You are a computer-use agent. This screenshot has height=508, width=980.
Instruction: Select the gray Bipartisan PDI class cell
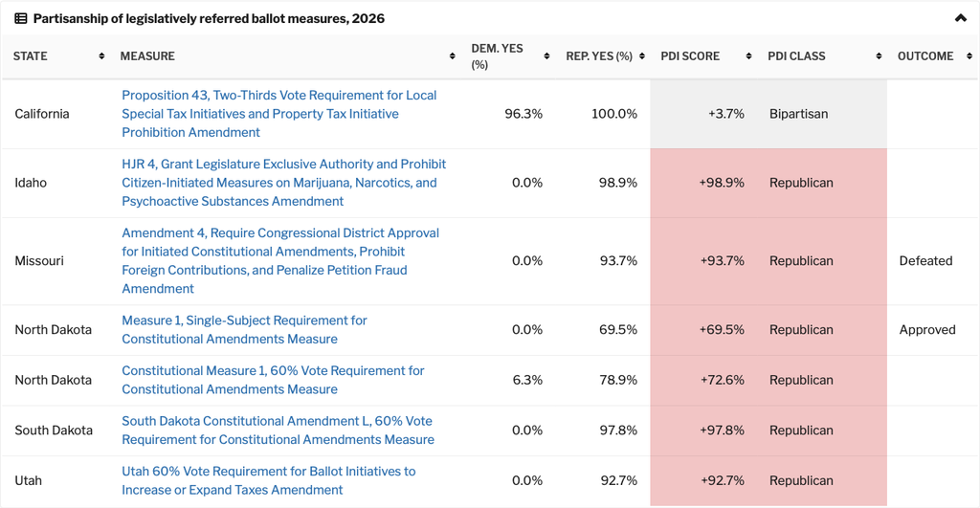point(822,114)
